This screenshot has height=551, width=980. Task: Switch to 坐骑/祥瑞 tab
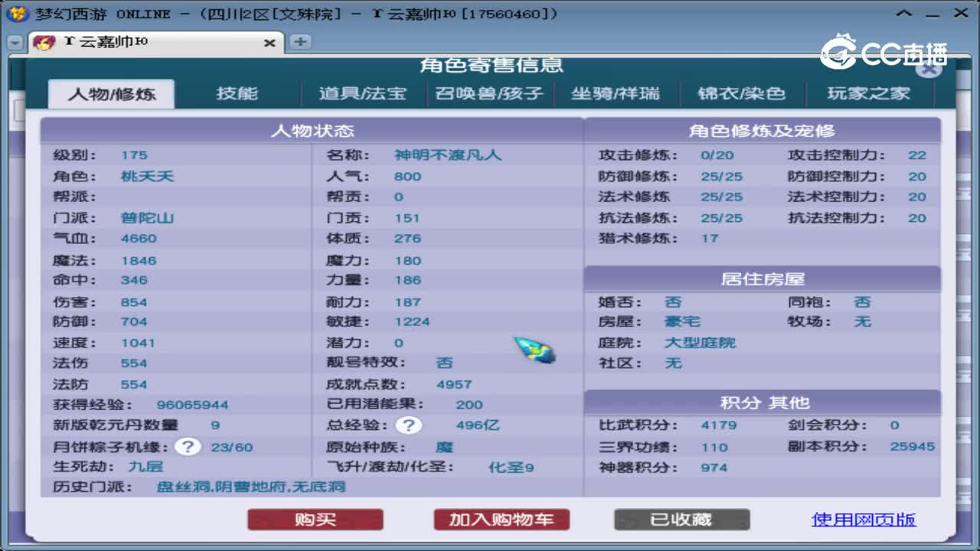click(x=615, y=93)
